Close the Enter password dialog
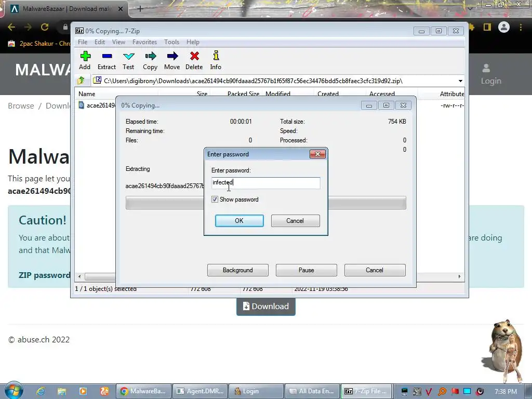 317,154
